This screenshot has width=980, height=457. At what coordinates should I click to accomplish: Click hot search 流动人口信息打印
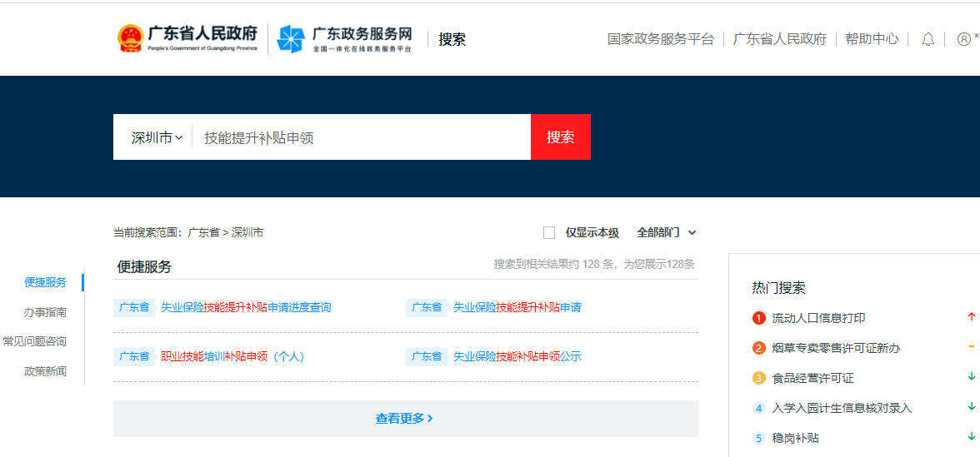[x=818, y=318]
